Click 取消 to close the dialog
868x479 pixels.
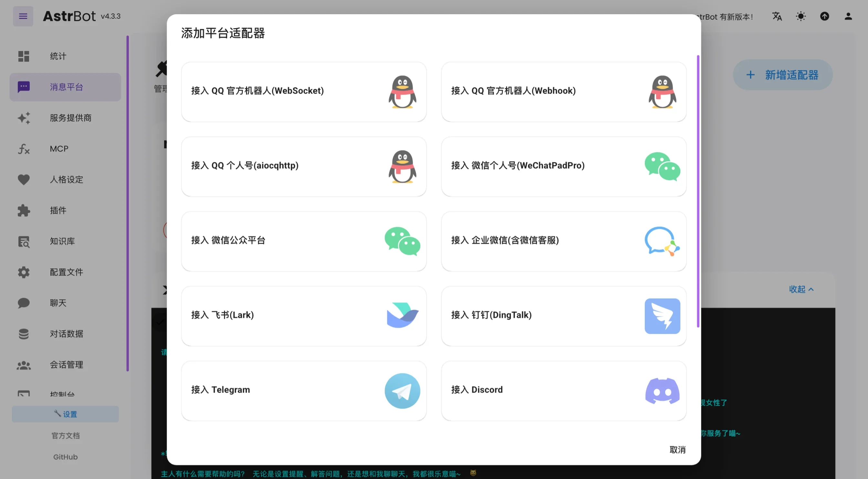[677, 450]
